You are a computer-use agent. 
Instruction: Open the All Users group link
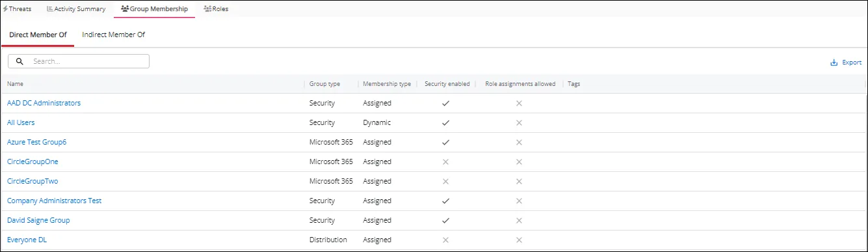pyautogui.click(x=21, y=122)
